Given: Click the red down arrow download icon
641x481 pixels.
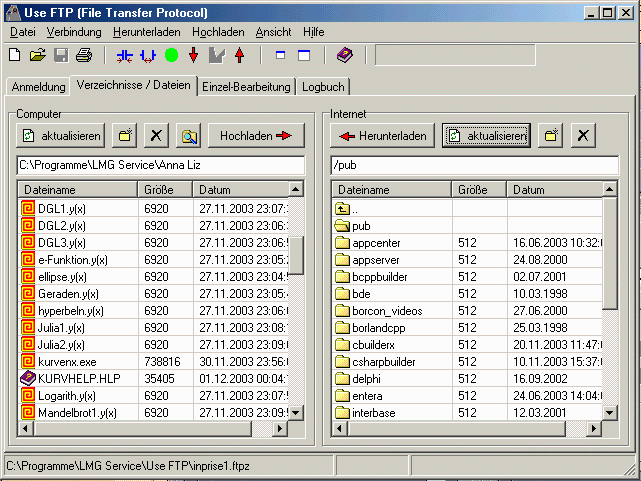Looking at the screenshot, I should coord(194,55).
